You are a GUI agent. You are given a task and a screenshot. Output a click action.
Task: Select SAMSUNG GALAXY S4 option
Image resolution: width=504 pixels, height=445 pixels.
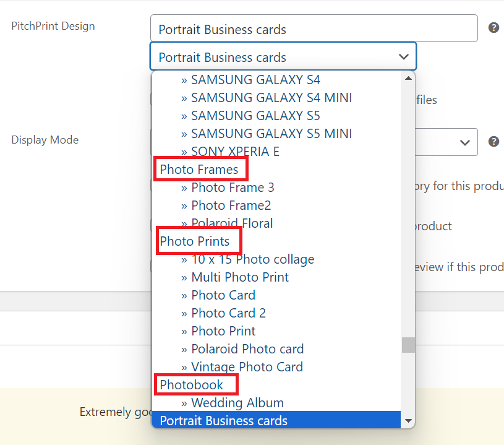[x=276, y=80]
